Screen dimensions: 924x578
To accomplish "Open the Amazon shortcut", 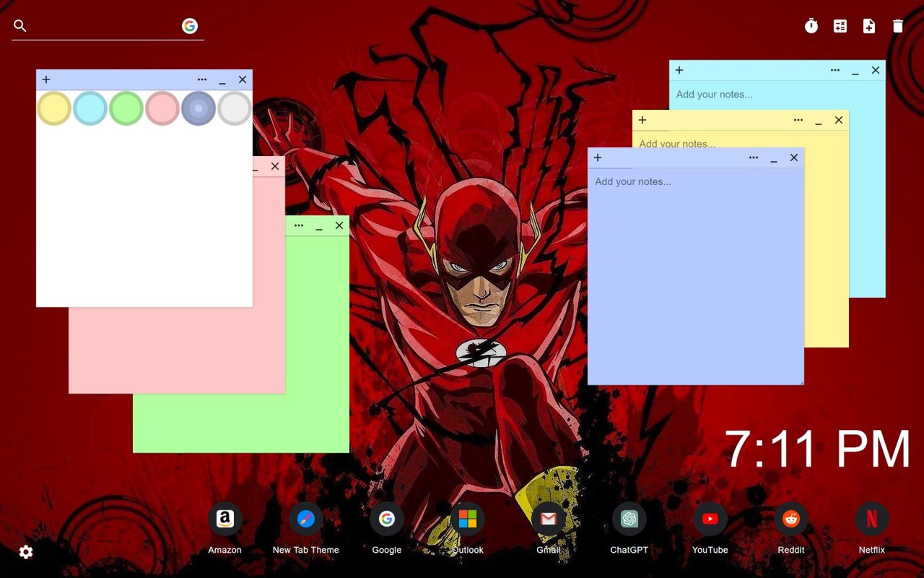I will point(225,519).
